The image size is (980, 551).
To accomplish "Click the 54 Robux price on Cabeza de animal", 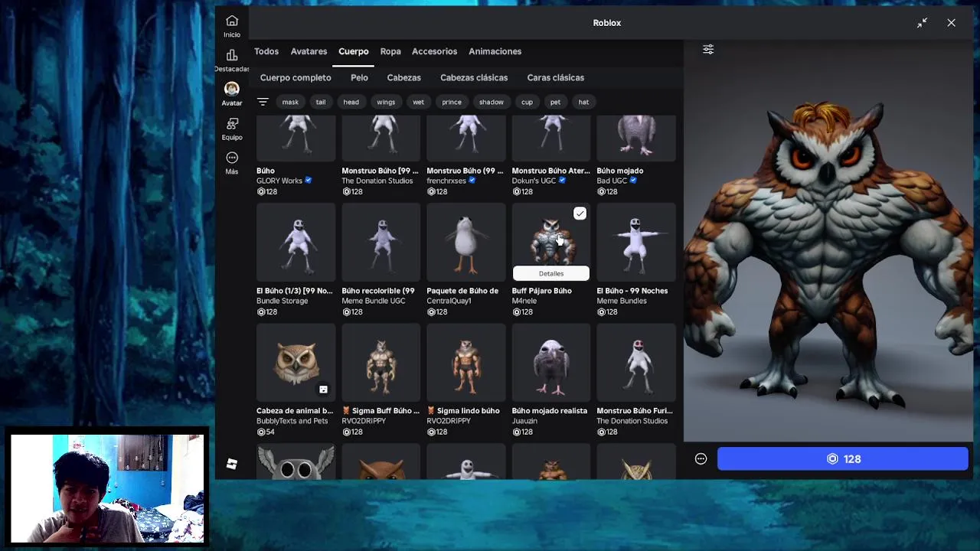I will (266, 432).
